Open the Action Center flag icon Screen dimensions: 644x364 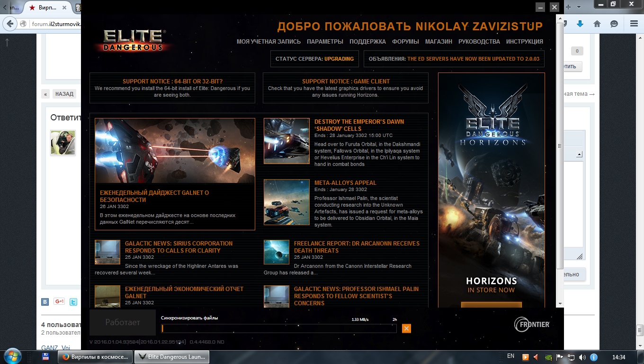(x=560, y=357)
